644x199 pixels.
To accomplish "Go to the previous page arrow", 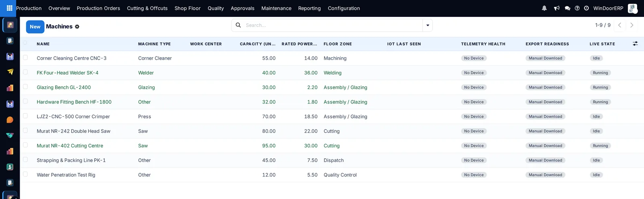I will click(620, 25).
